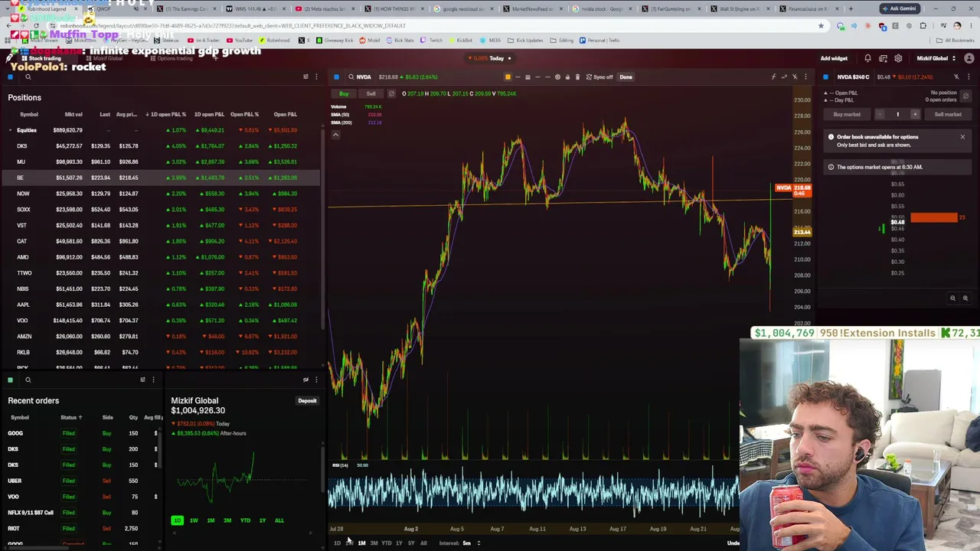Select the active 1D portfolio range
The height and width of the screenshot is (551, 980).
click(177, 520)
